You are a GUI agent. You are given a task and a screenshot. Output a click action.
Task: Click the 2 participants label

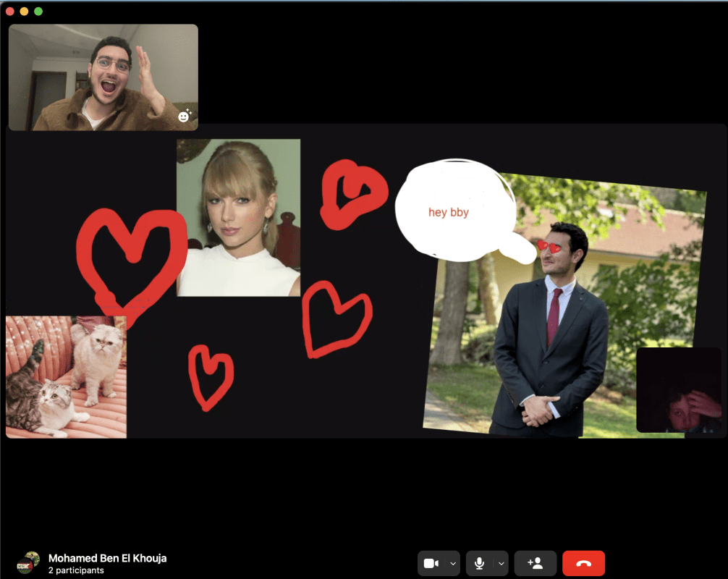coord(76,570)
